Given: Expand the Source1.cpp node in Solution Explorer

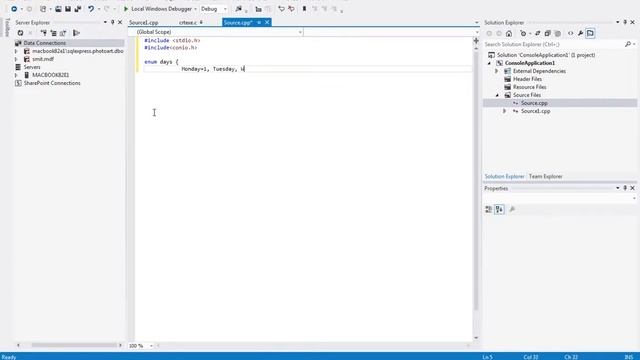Looking at the screenshot, I should click(x=505, y=111).
